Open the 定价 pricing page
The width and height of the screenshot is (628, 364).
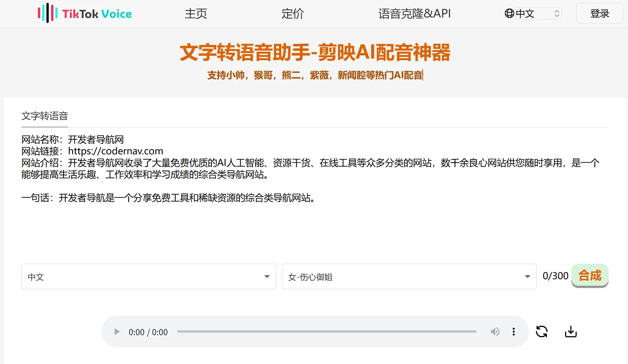click(x=292, y=14)
